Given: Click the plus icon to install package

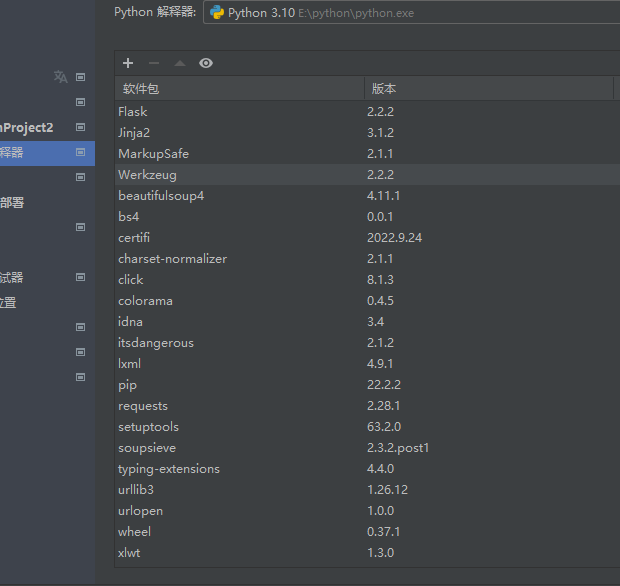Looking at the screenshot, I should (128, 63).
